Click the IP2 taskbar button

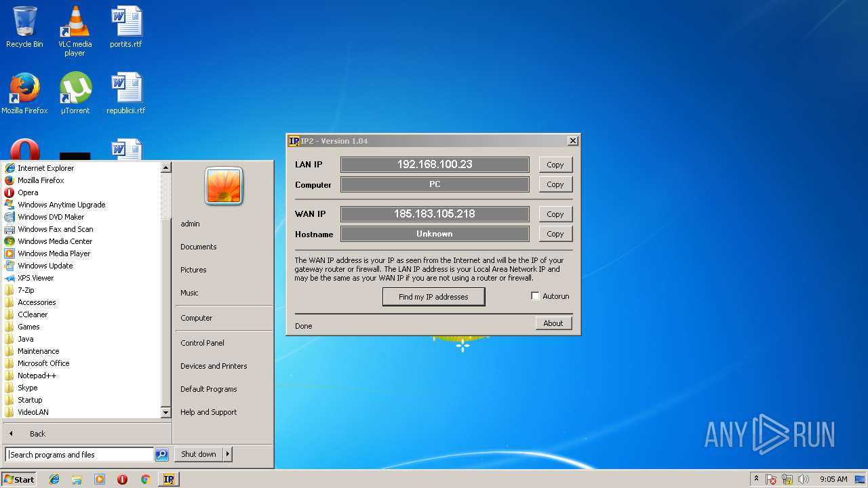pos(169,479)
